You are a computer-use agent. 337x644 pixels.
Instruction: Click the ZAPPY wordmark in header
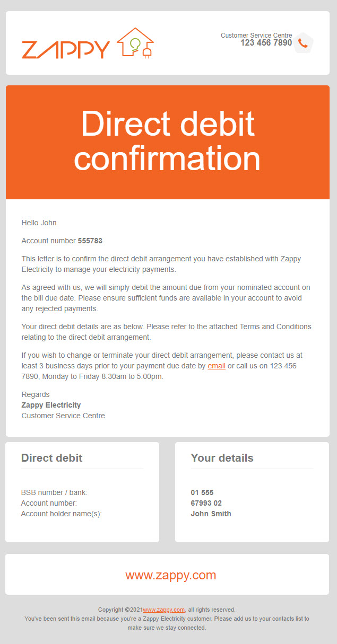tap(66, 49)
